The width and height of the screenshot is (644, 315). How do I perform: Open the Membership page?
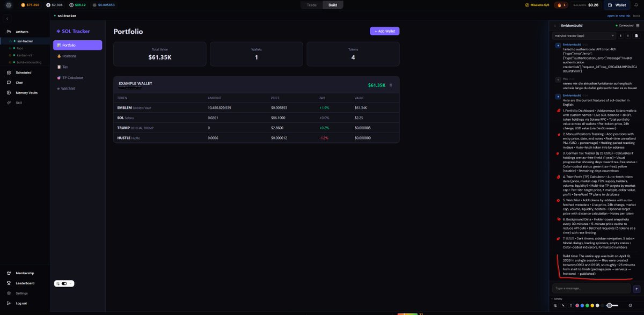click(20, 273)
